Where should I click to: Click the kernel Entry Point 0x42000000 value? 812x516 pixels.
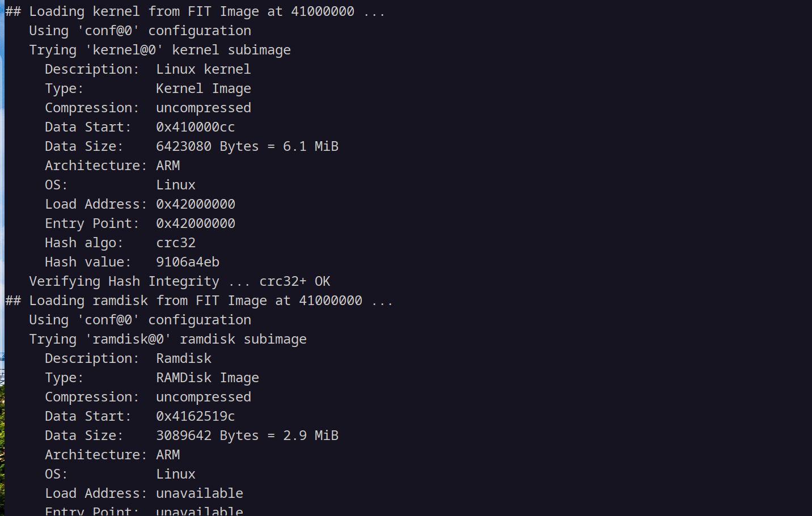click(196, 223)
